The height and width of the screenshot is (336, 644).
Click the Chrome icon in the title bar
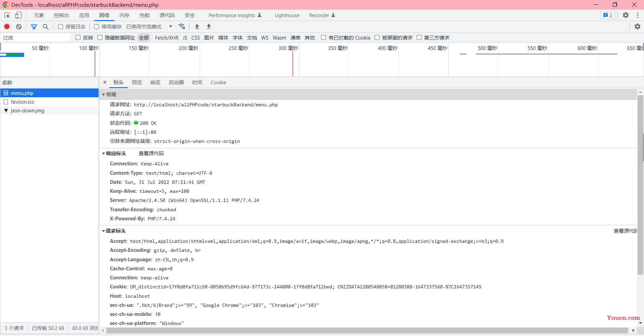pyautogui.click(x=6, y=5)
